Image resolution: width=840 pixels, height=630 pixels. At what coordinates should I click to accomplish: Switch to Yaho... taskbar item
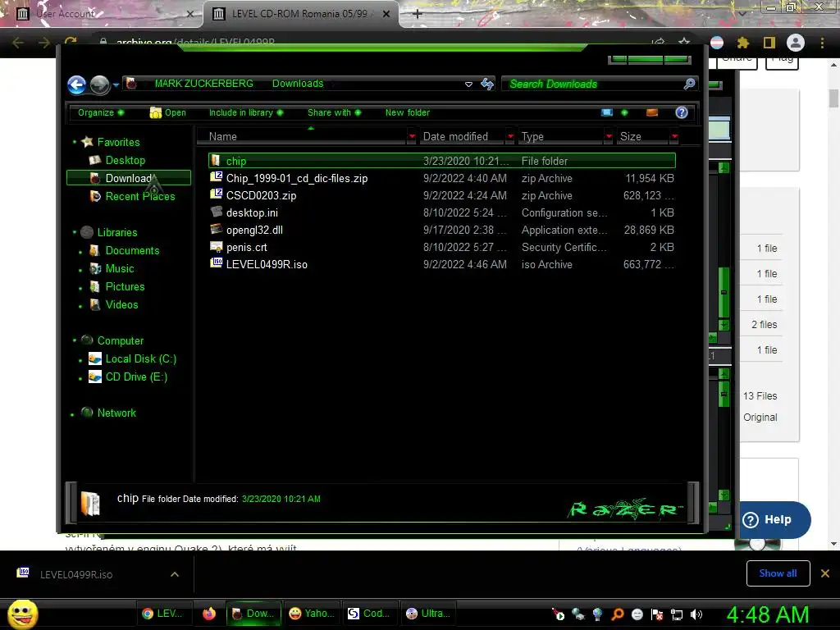pos(311,614)
